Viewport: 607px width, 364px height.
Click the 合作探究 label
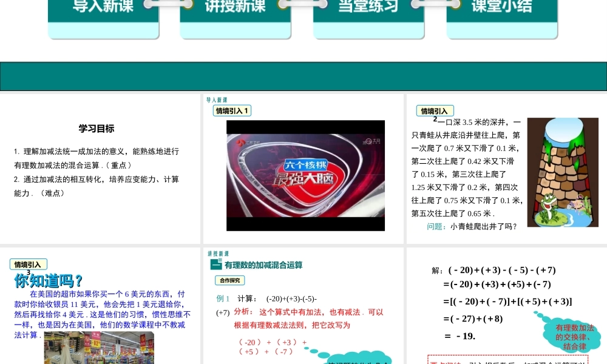pos(229,280)
